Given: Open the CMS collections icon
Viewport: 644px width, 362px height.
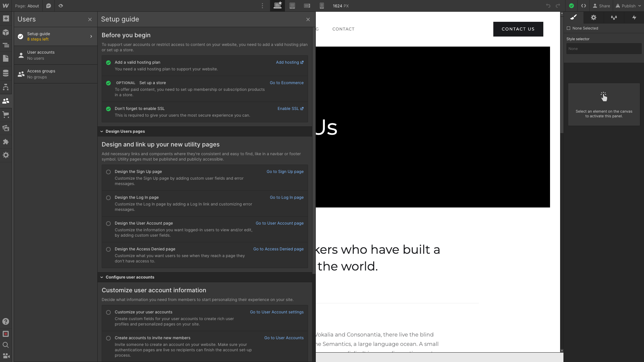Looking at the screenshot, I should (6, 73).
